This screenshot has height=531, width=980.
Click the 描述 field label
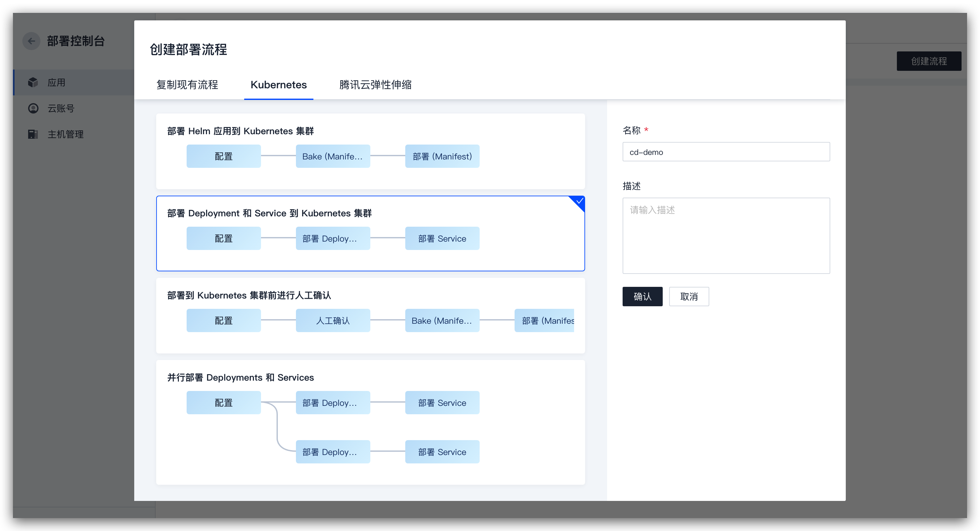632,186
